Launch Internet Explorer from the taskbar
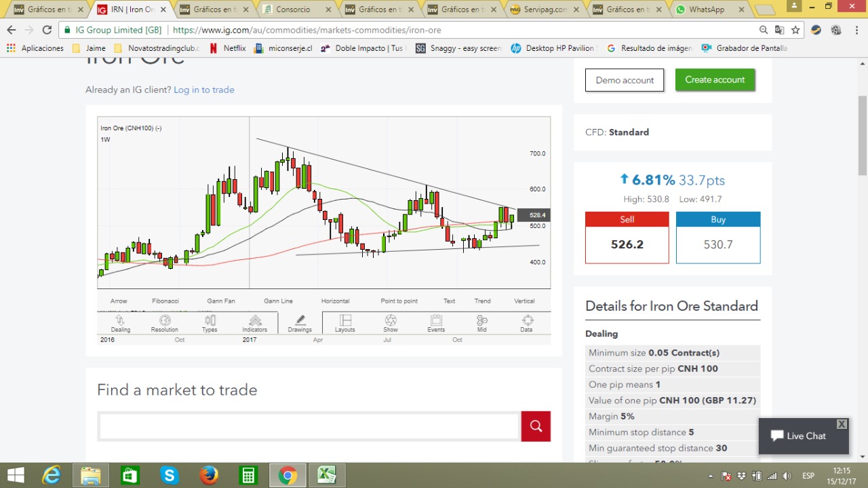 coord(52,475)
